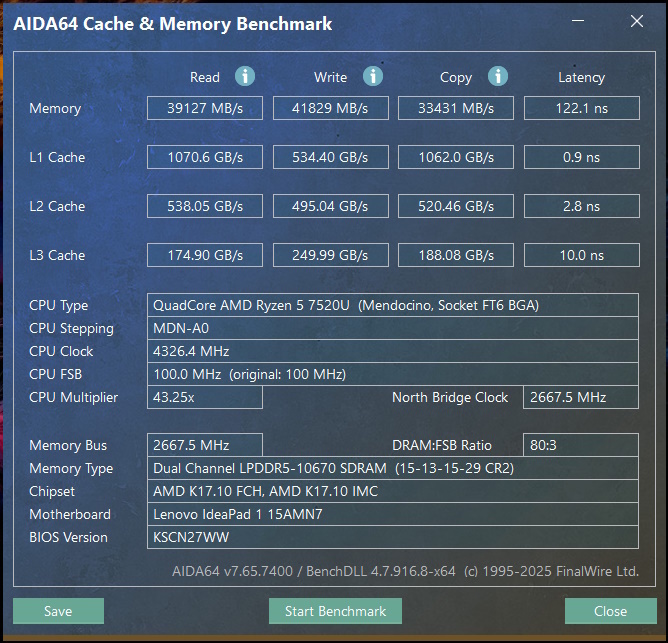Click the Read column header

pyautogui.click(x=205, y=77)
